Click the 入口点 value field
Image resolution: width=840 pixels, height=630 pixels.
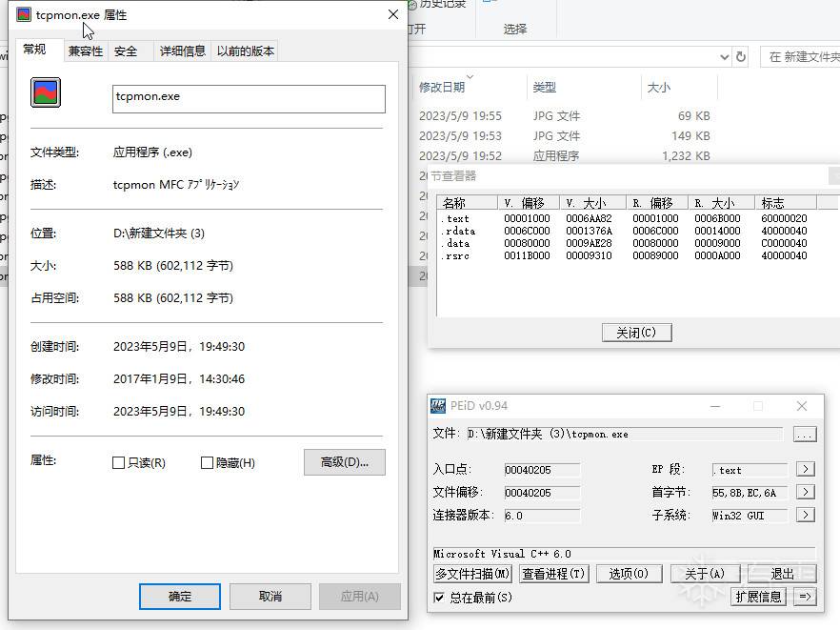pyautogui.click(x=542, y=470)
